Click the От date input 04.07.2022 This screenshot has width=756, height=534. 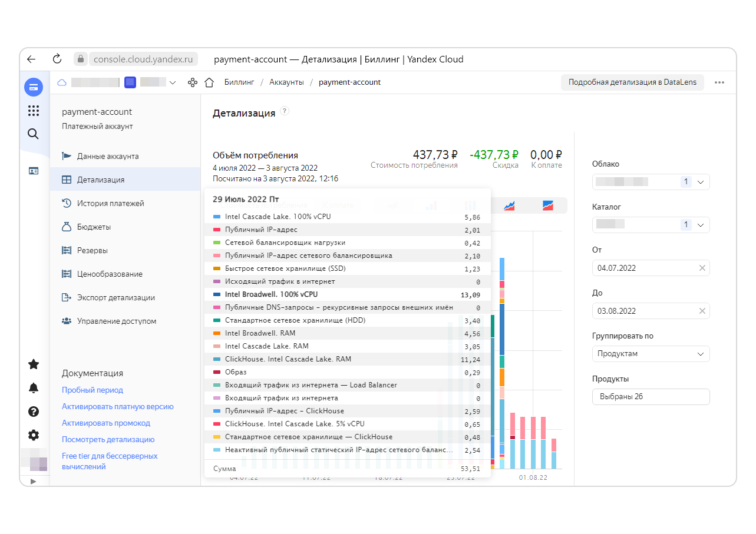pos(651,268)
